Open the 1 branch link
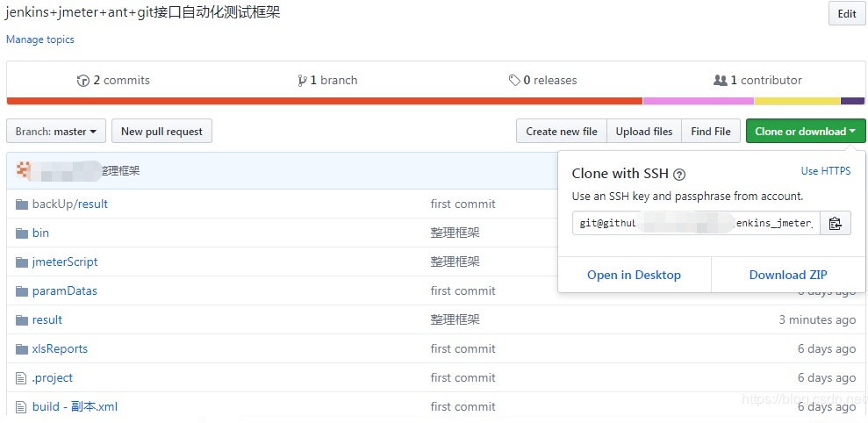 (x=327, y=81)
